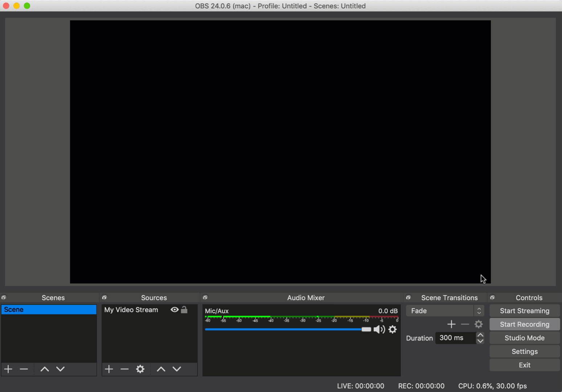
Task: Increase transition duration with up arrow
Action: pos(480,335)
